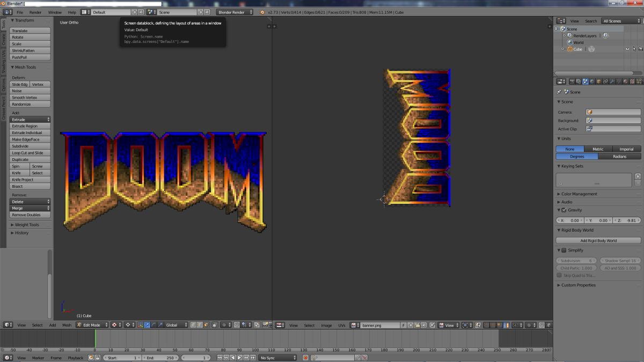This screenshot has height=362, width=644.
Task: Jump to the last frame
Action: (x=253, y=358)
